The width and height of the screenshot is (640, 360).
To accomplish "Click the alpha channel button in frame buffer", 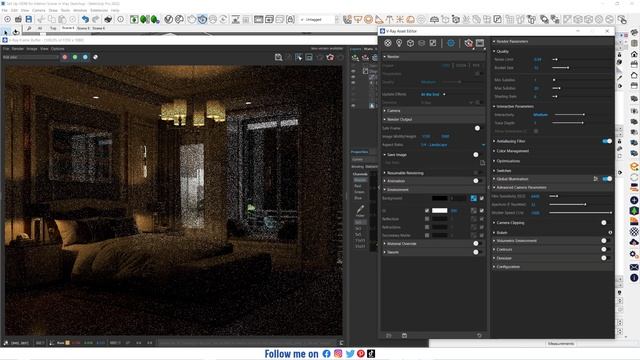I will [x=95, y=57].
